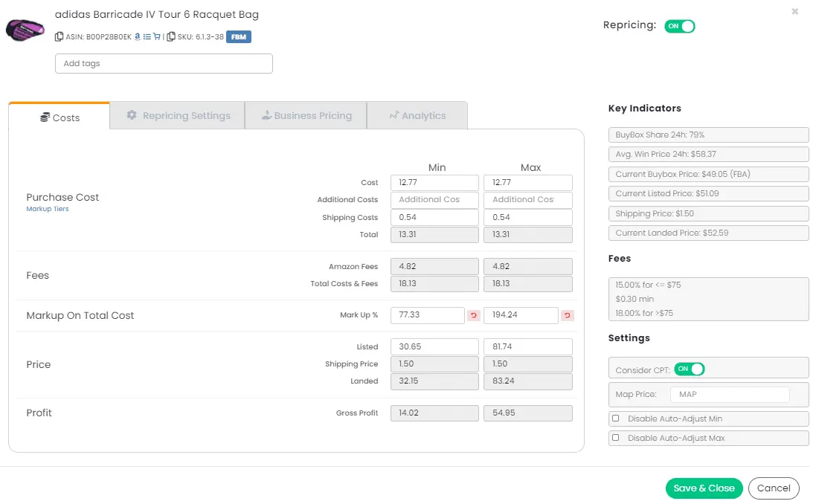Reset the Max markup percentage icon
Screen dimensions: 816x504
568,315
